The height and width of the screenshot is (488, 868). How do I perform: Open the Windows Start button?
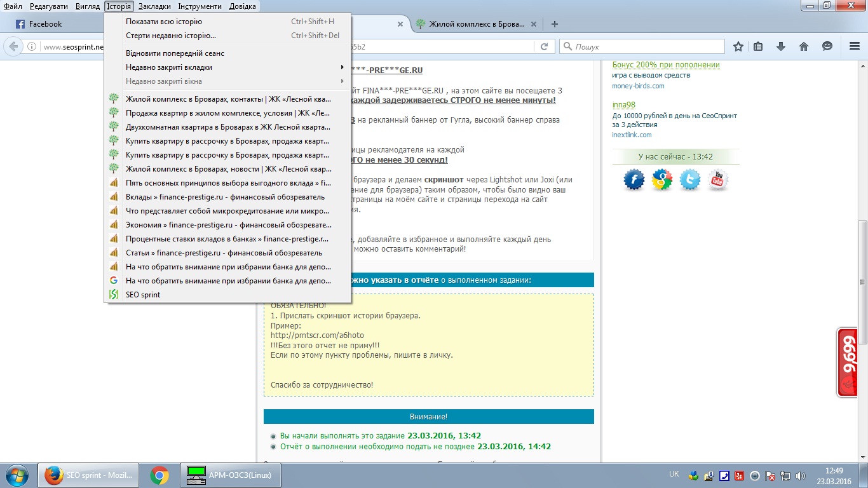click(x=17, y=475)
